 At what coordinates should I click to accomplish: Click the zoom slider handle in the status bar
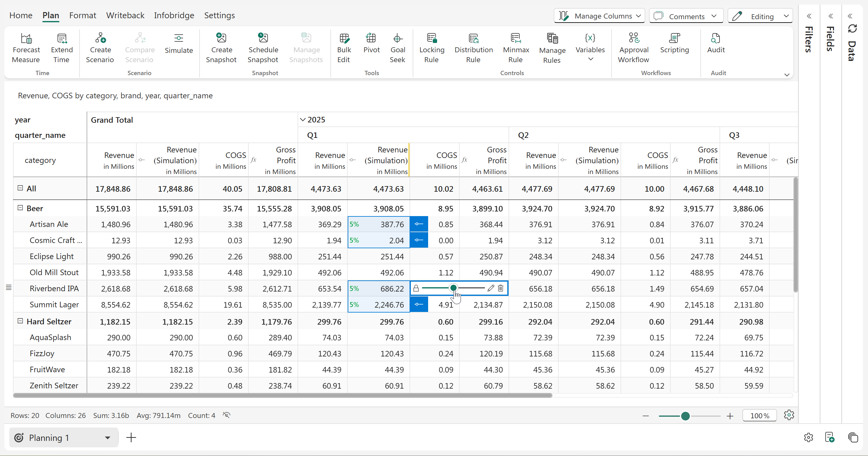pyautogui.click(x=685, y=416)
